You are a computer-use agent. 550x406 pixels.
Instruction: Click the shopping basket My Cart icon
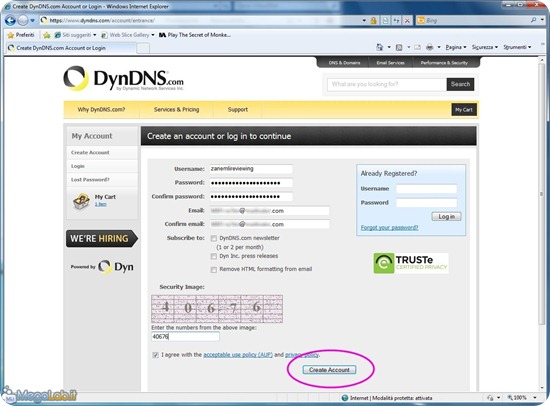coord(81,201)
